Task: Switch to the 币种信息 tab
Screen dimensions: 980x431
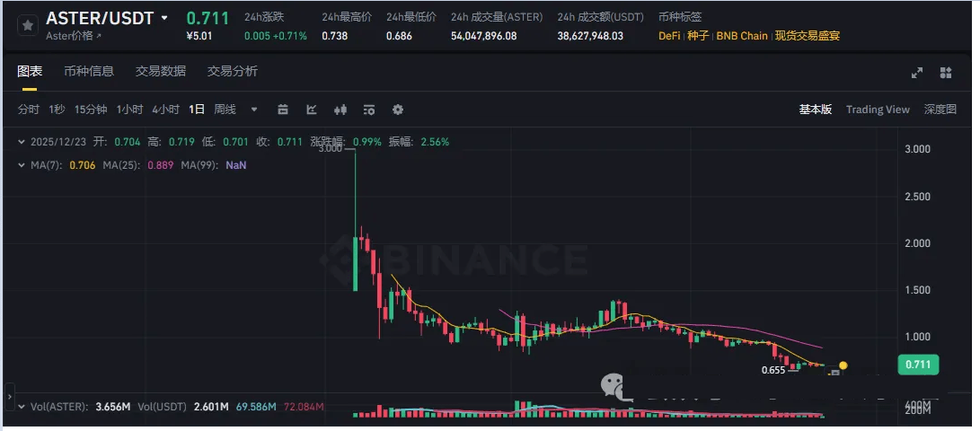Action: tap(89, 71)
